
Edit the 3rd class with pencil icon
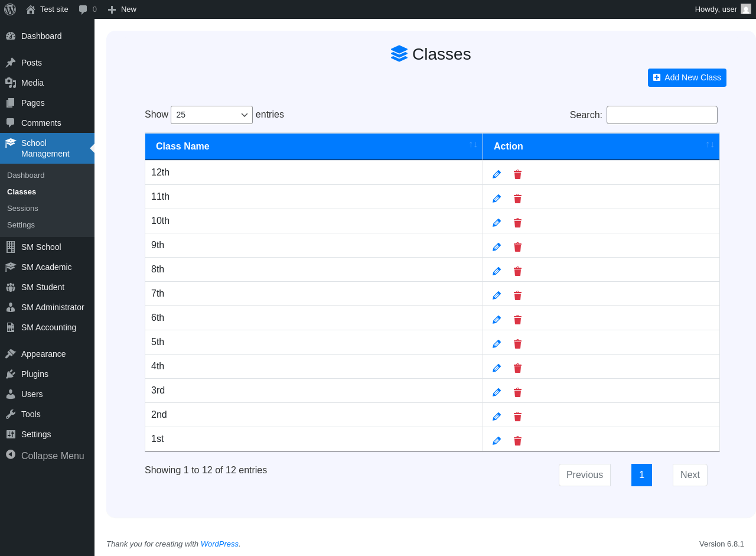(x=497, y=392)
